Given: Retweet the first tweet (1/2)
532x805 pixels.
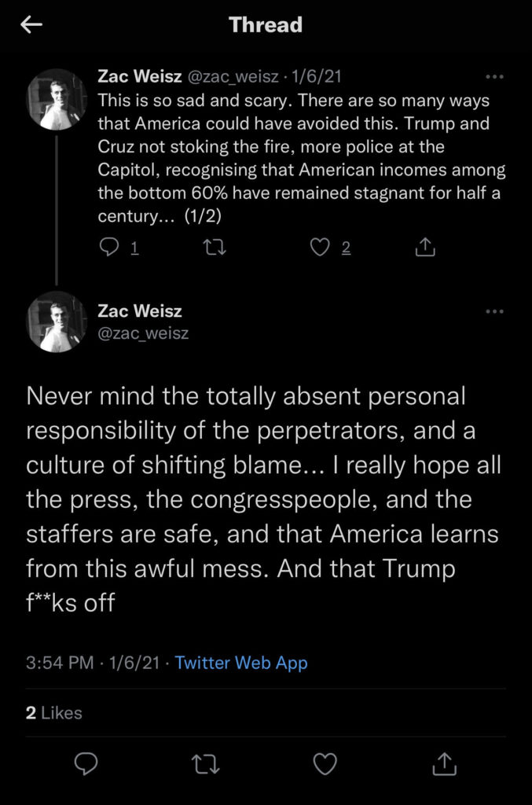Looking at the screenshot, I should (214, 248).
